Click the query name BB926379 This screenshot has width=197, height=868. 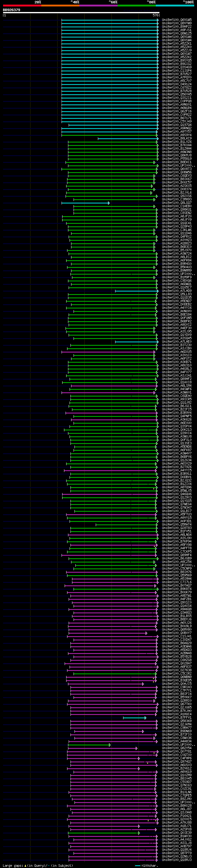point(11,10)
